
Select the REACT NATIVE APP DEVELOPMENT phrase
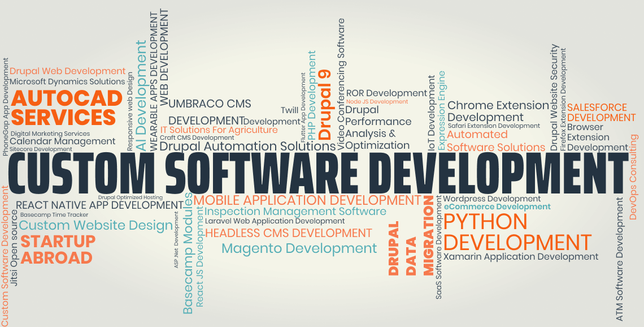[x=99, y=205]
